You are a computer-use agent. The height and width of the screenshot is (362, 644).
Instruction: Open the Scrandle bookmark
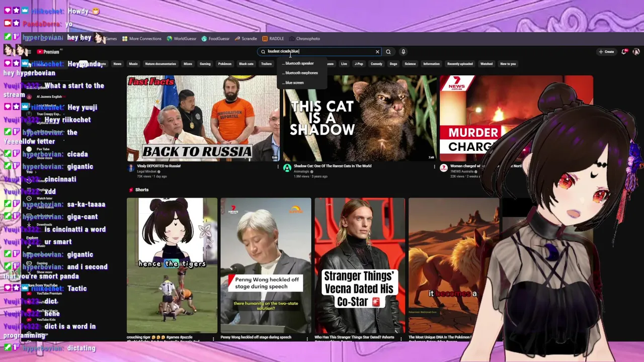click(245, 39)
